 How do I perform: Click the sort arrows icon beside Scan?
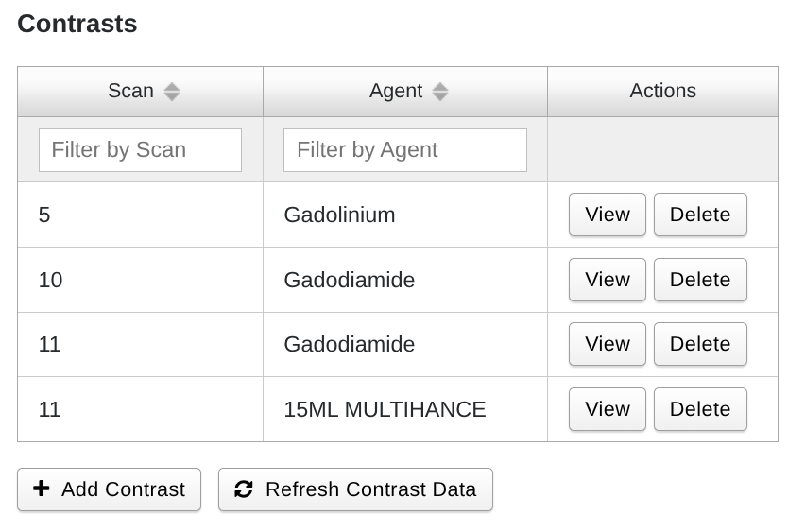tap(171, 92)
